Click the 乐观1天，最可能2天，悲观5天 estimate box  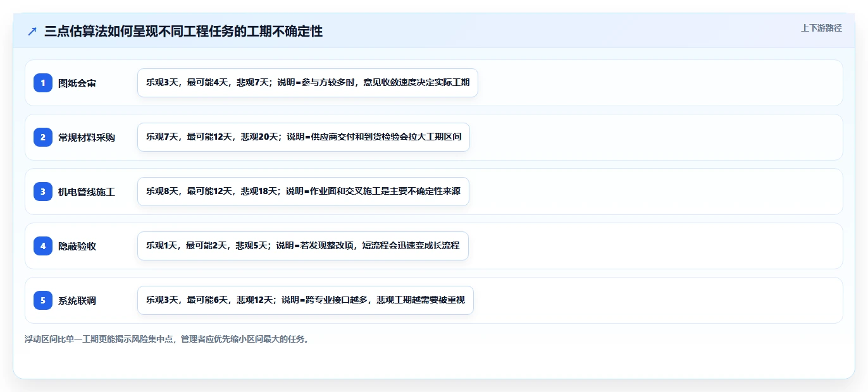point(303,246)
